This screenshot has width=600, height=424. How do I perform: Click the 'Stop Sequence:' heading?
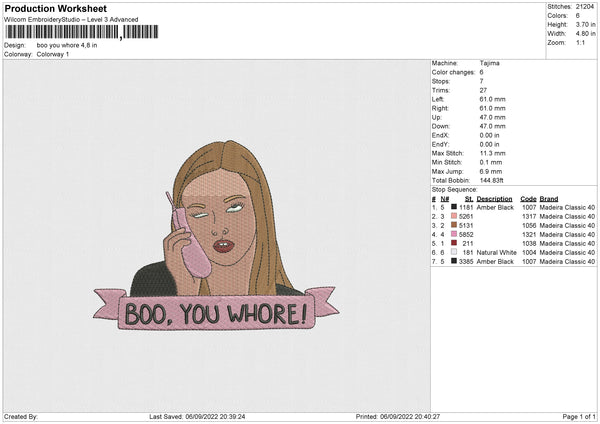[455, 190]
